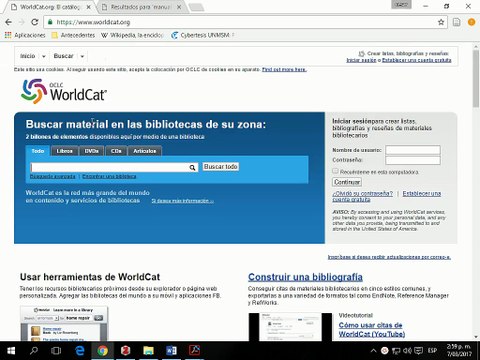
Task: Click ESP language indicator in taskbar
Action: (432, 351)
